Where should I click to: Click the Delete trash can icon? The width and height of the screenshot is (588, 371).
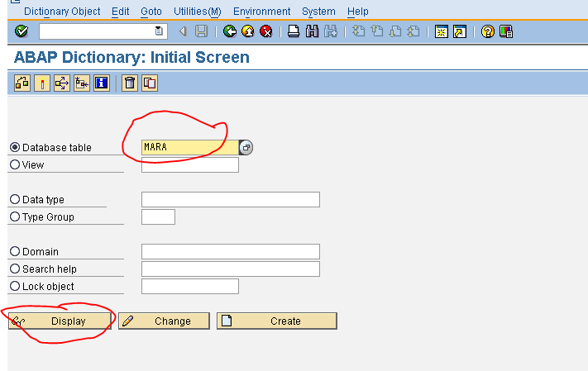130,83
